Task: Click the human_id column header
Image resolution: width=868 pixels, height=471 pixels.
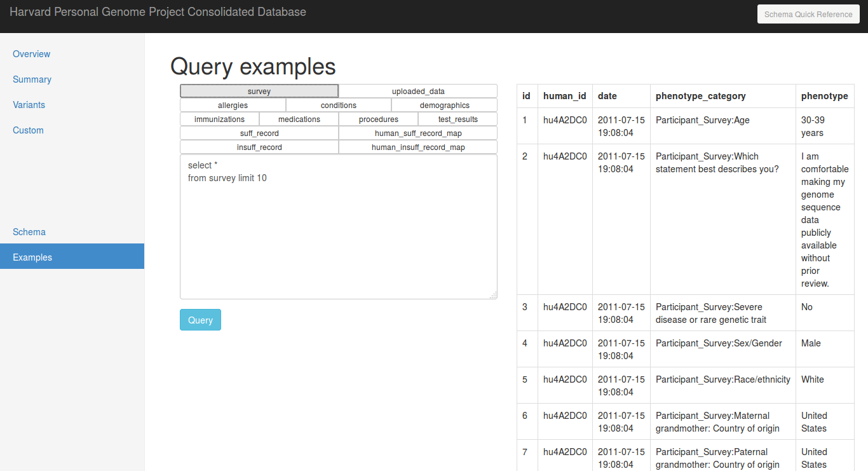Action: 565,96
